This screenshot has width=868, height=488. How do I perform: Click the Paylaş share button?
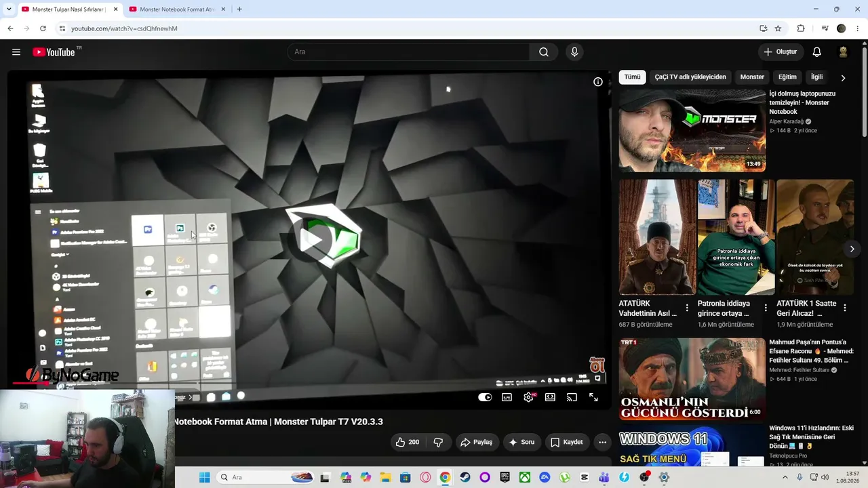tap(476, 442)
